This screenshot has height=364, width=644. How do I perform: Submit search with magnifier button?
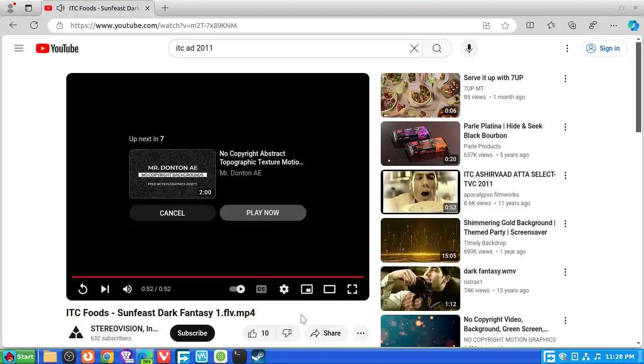pos(437,48)
